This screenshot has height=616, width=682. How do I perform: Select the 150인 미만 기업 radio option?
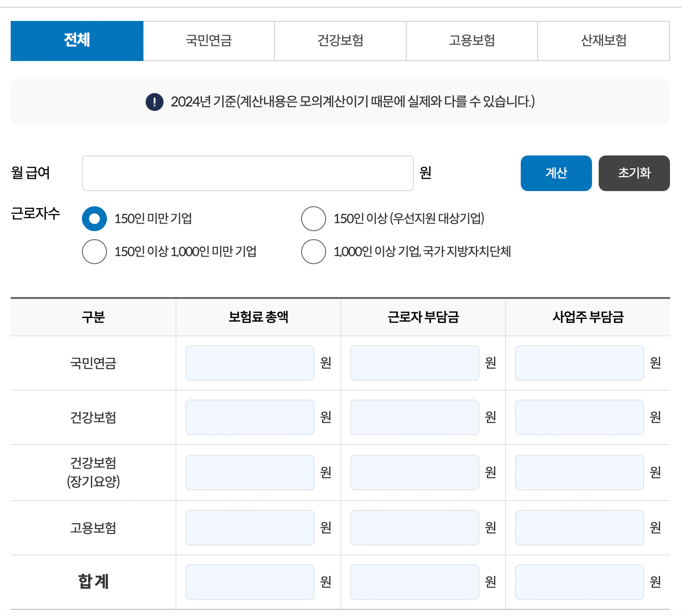pos(94,219)
